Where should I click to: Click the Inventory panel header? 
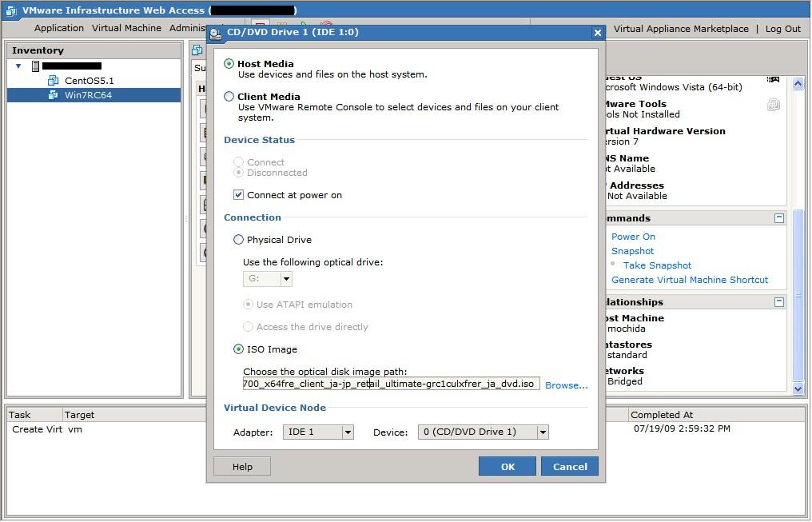tap(94, 50)
